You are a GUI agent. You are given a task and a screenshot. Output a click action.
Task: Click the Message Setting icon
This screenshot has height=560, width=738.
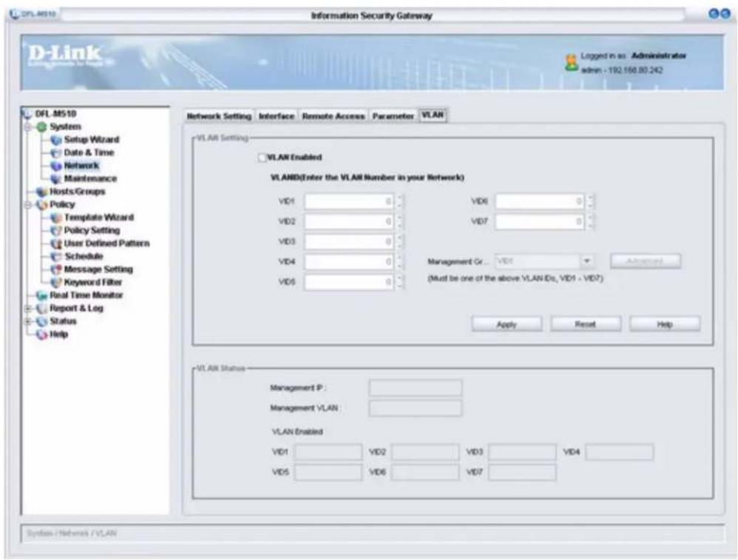point(56,269)
